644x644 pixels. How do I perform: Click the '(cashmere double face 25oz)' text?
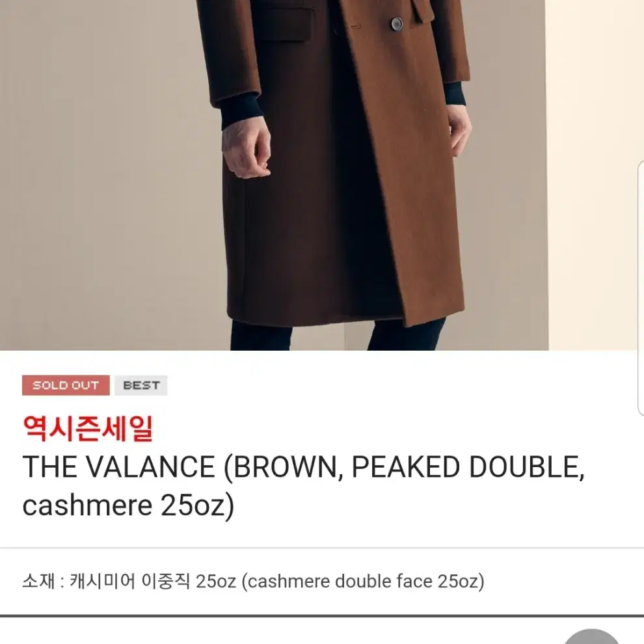pos(363,582)
